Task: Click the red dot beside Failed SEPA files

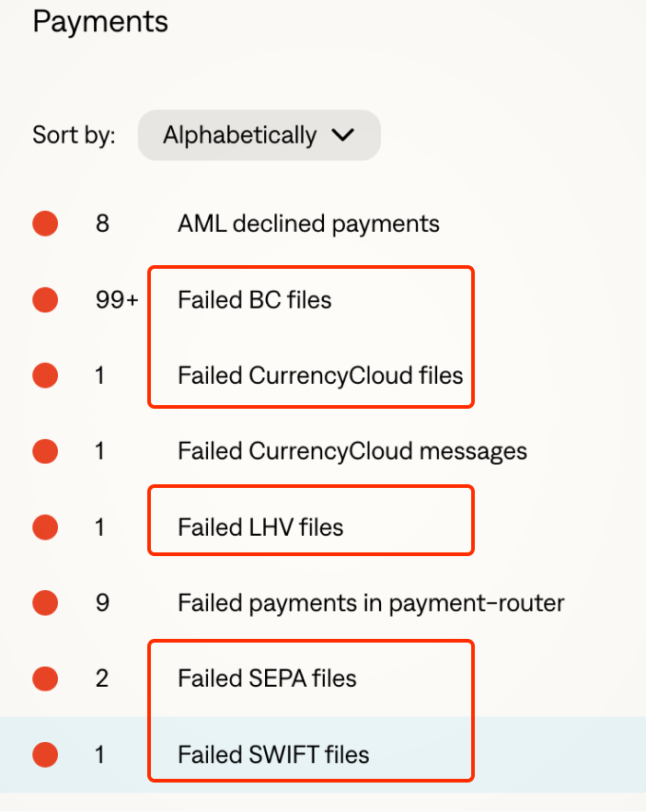Action: click(45, 679)
